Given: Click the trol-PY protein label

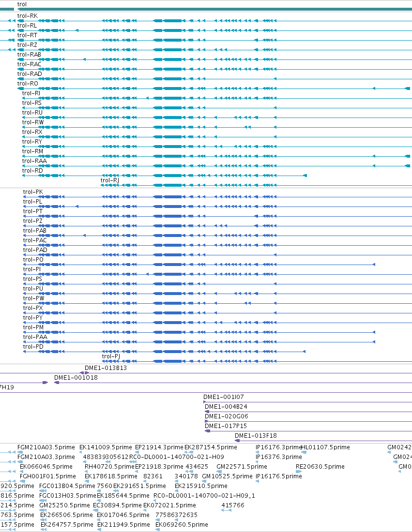Looking at the screenshot, I should pyautogui.click(x=33, y=318).
